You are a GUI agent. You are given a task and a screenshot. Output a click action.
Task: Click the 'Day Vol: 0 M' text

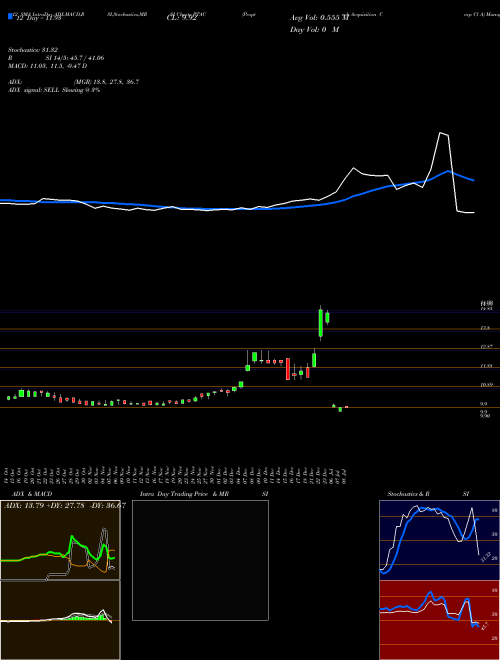314,29
